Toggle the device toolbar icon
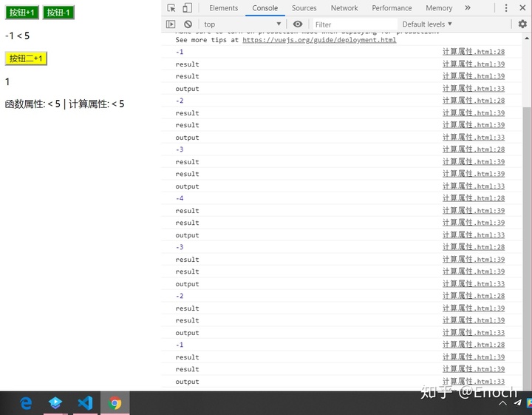The height and width of the screenshot is (415, 532). (x=187, y=8)
